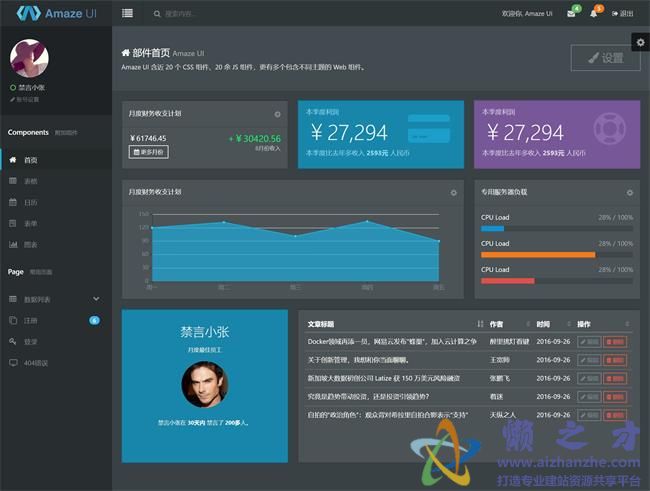Click the sidebar toggle hamburger icon
The width and height of the screenshot is (650, 491).
[127, 13]
